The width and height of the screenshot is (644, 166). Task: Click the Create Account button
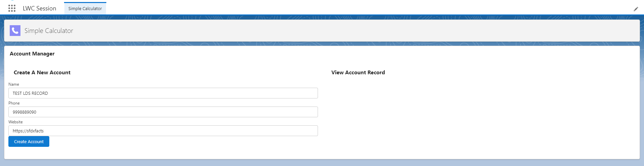point(29,141)
